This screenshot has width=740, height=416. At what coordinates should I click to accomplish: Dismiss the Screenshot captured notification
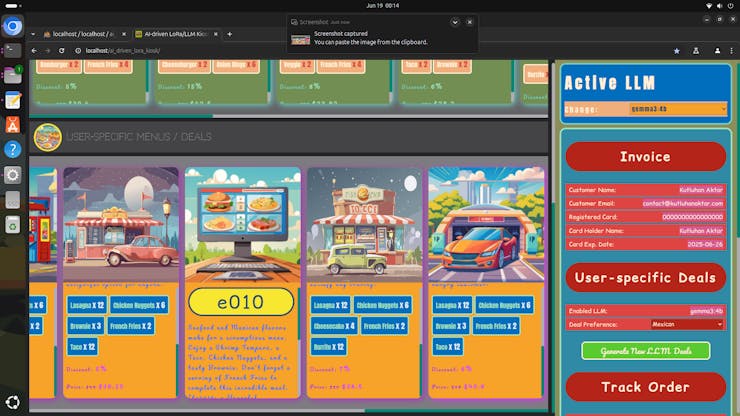click(470, 22)
